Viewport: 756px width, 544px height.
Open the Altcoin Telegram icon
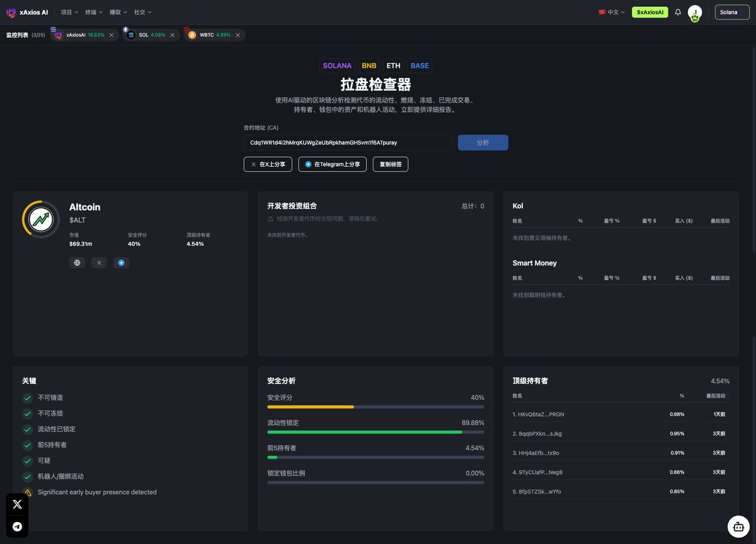pos(121,263)
